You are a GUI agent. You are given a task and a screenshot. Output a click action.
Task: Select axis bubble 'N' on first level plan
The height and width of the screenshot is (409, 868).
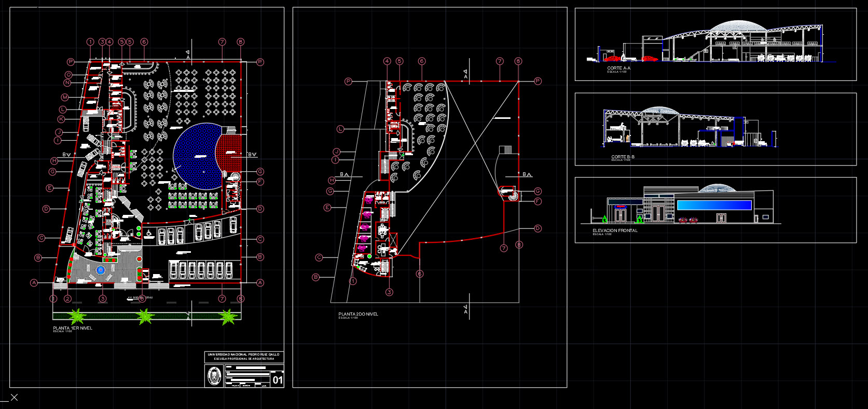[x=67, y=83]
